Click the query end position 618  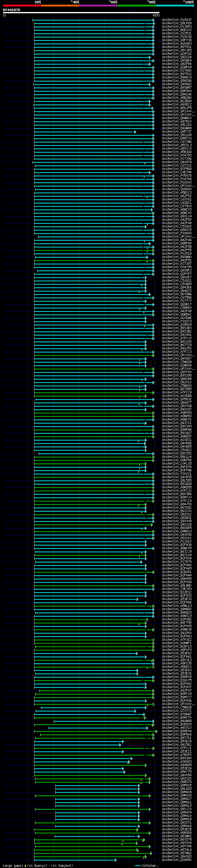coord(155,15)
